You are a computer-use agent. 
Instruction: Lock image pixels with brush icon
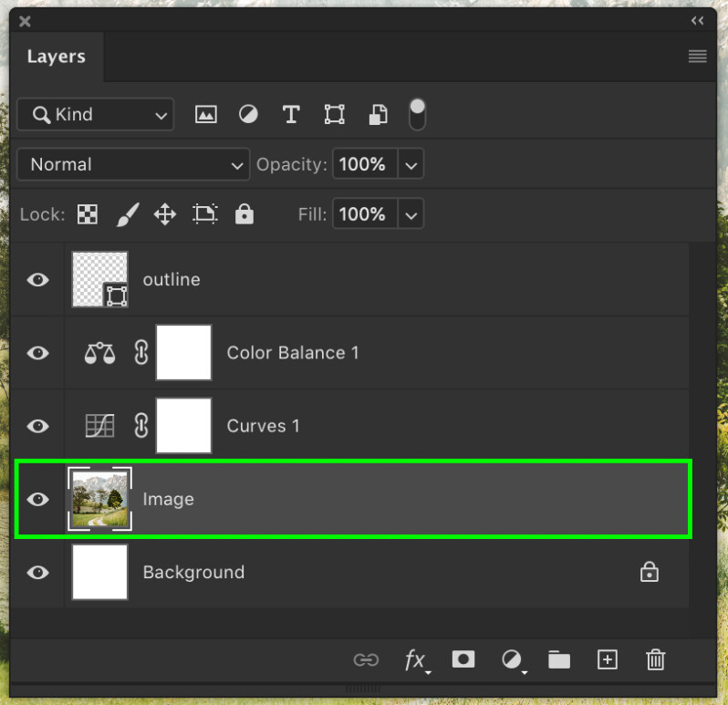tap(127, 214)
